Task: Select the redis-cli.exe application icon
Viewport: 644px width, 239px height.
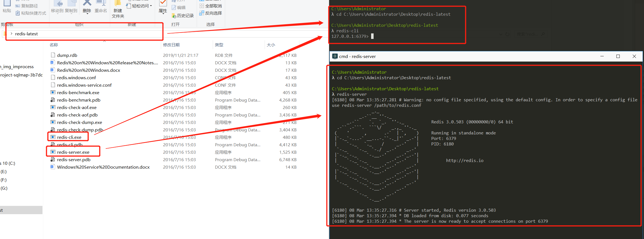Action: click(53, 137)
